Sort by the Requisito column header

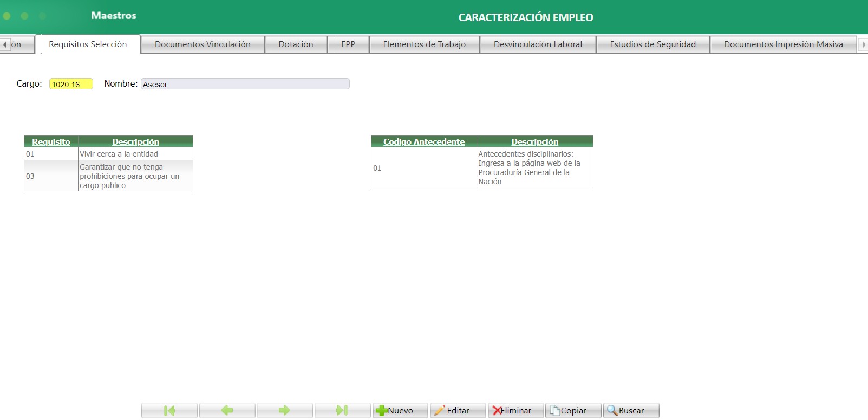coord(51,141)
